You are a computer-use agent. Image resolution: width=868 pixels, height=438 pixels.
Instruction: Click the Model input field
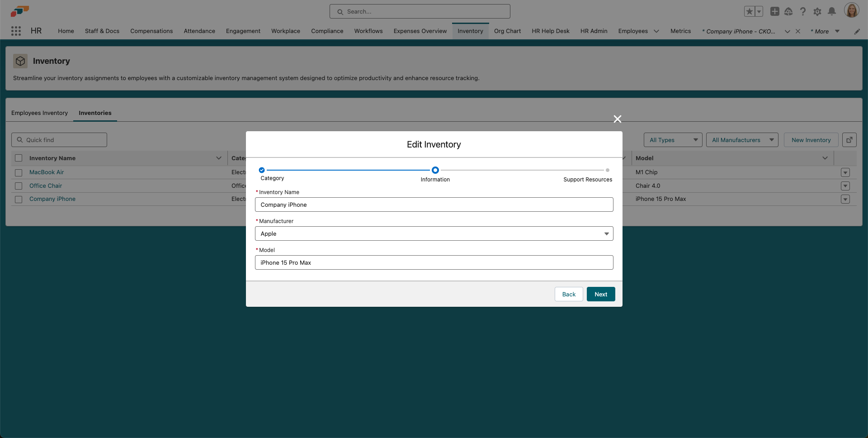(434, 262)
